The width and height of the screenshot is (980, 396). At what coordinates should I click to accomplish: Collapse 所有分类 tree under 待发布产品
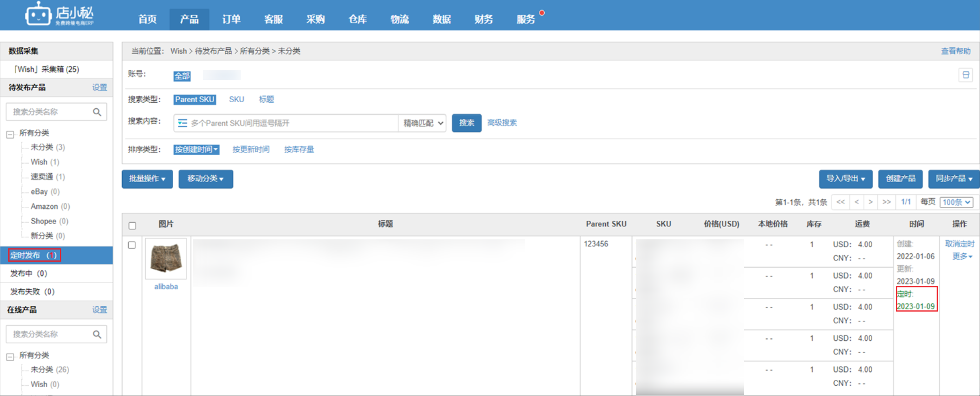(x=10, y=134)
